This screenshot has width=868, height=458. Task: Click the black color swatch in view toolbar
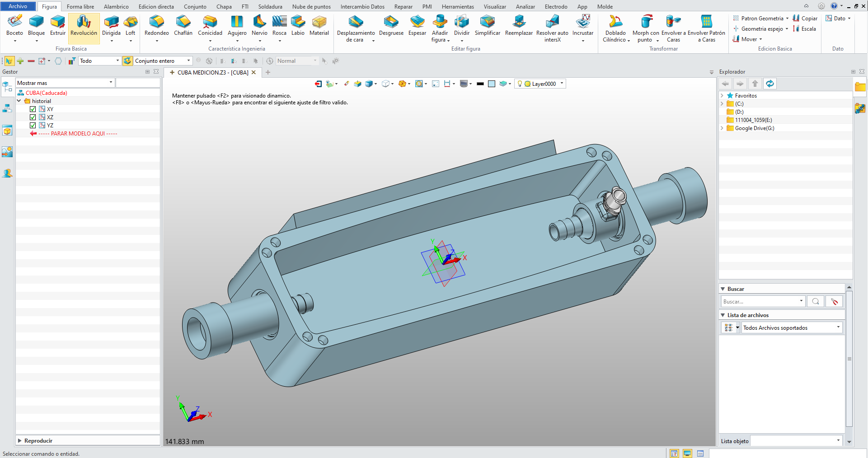point(480,84)
